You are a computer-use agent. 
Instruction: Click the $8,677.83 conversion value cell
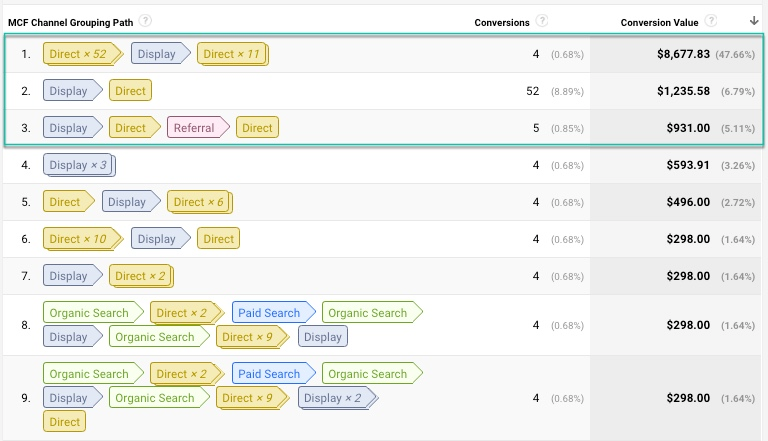[x=683, y=54]
